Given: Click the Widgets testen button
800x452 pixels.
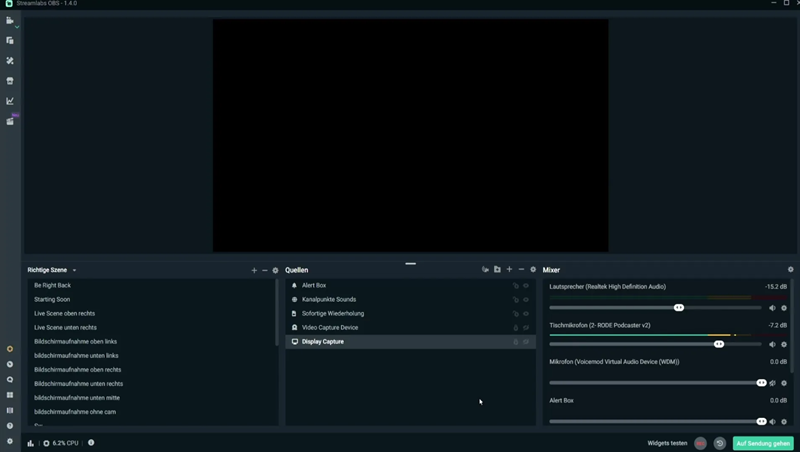Looking at the screenshot, I should (667, 443).
